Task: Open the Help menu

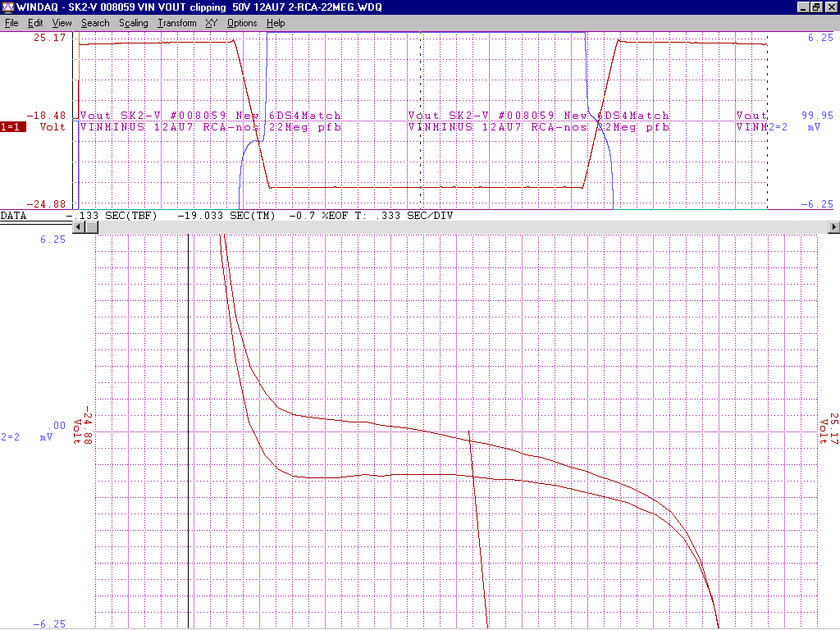Action: click(276, 23)
